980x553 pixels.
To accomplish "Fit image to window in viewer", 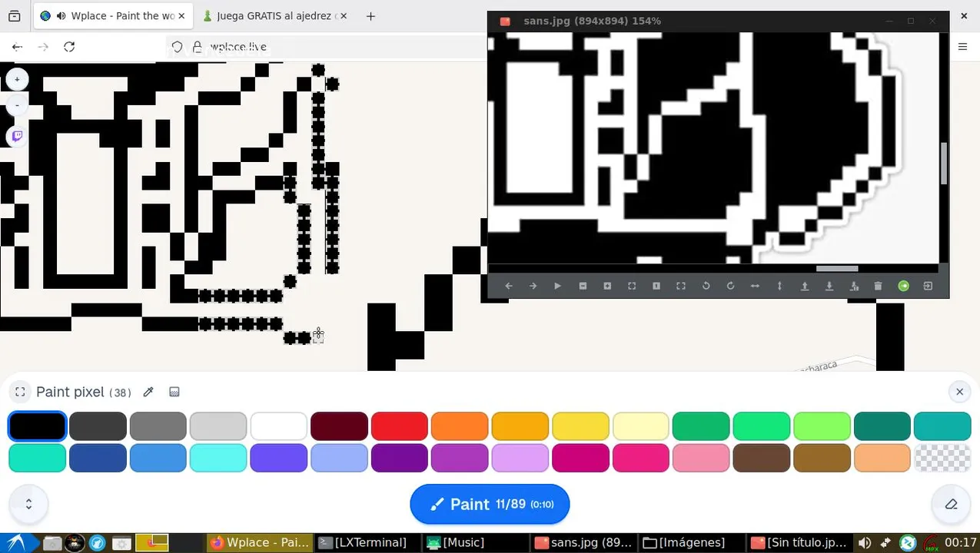I will (x=632, y=286).
